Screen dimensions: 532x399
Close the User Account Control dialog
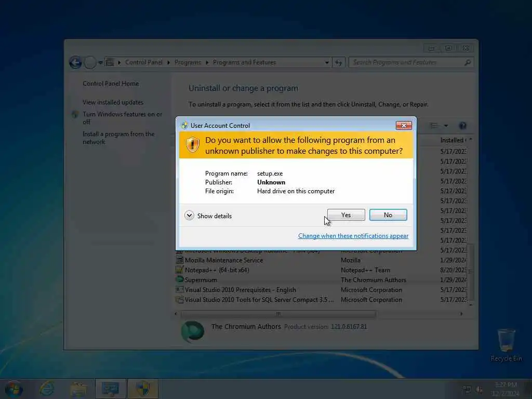pos(404,126)
